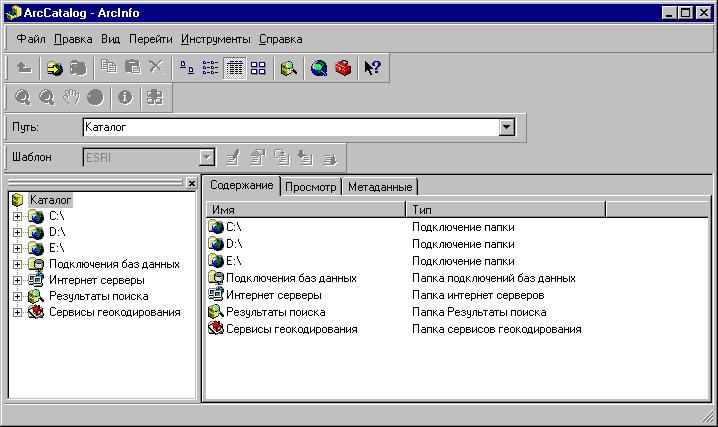The image size is (718, 427).
Task: Select the Zoom In tool
Action: 23,97
